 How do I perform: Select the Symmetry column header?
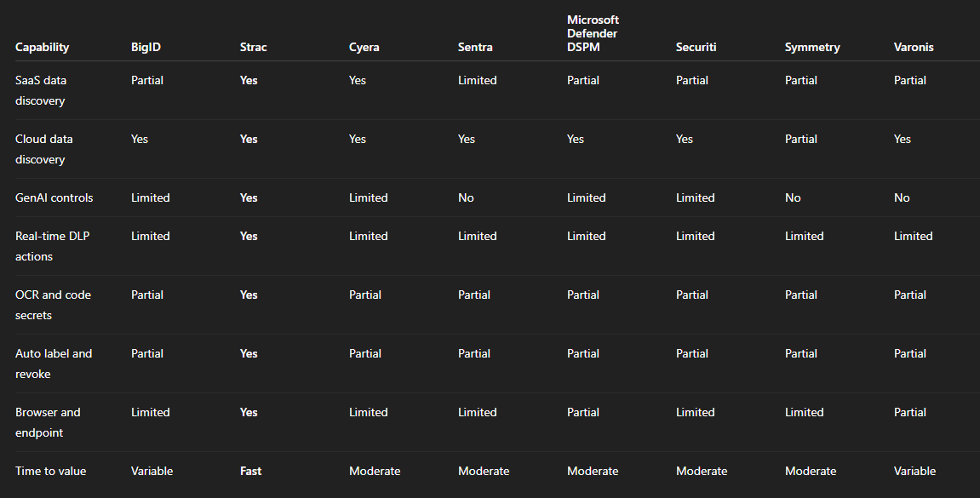point(812,48)
